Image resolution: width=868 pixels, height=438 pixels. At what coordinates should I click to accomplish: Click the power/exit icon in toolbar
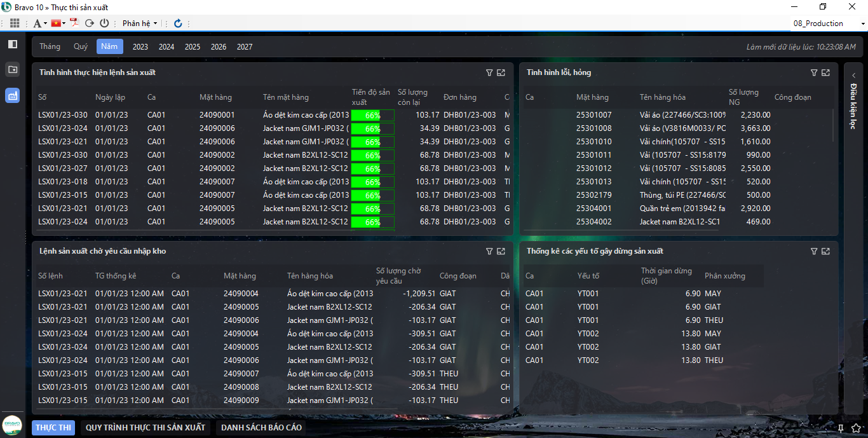[104, 24]
